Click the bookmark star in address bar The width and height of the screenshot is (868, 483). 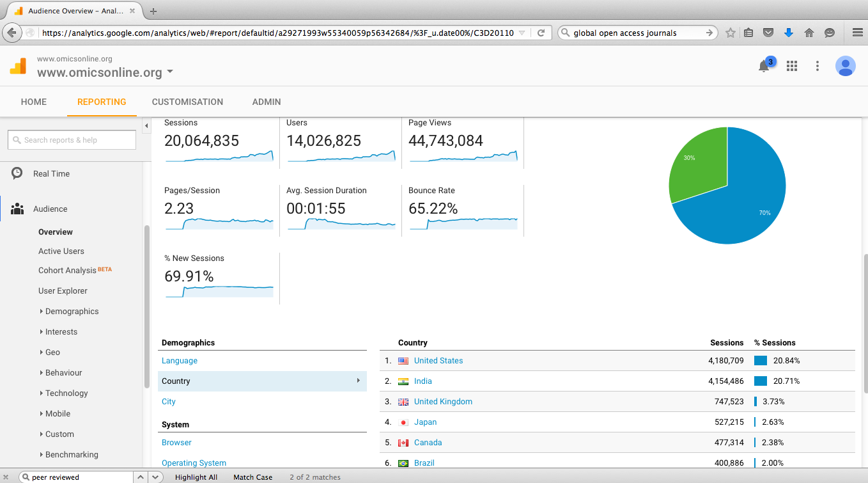click(x=730, y=32)
